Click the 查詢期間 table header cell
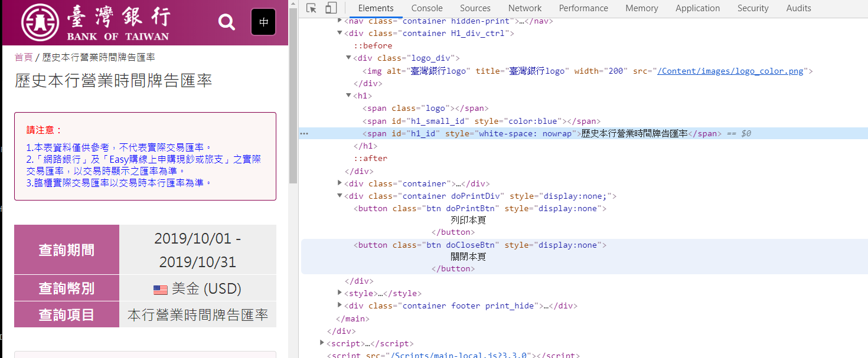 (67, 249)
